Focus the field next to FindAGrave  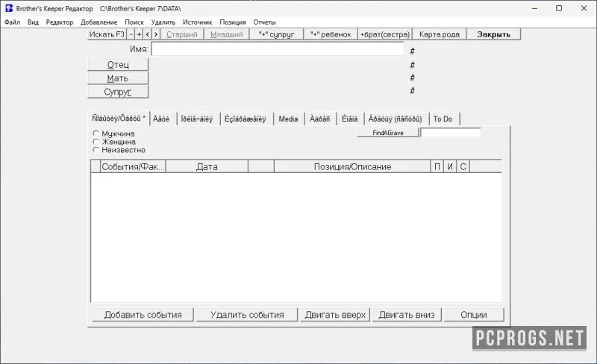pyautogui.click(x=451, y=133)
